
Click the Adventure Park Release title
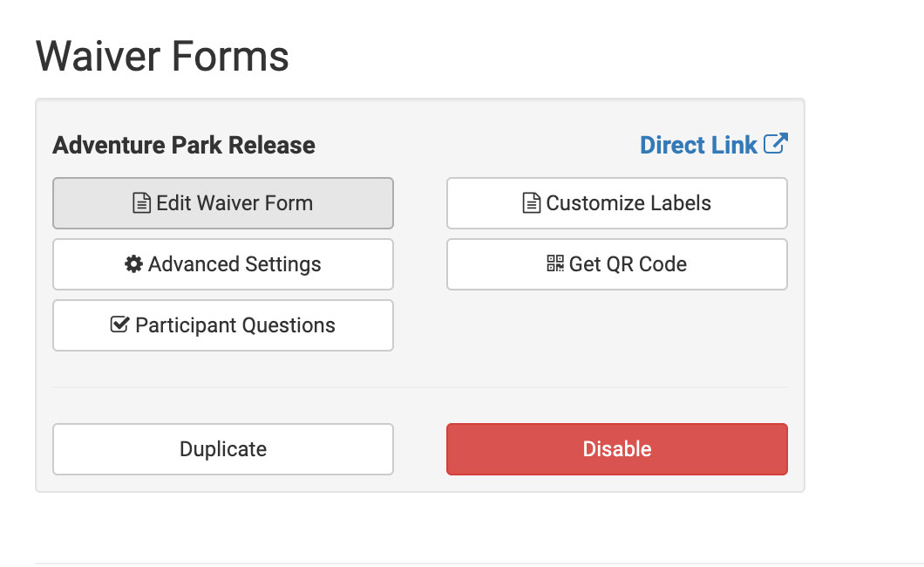[184, 145]
